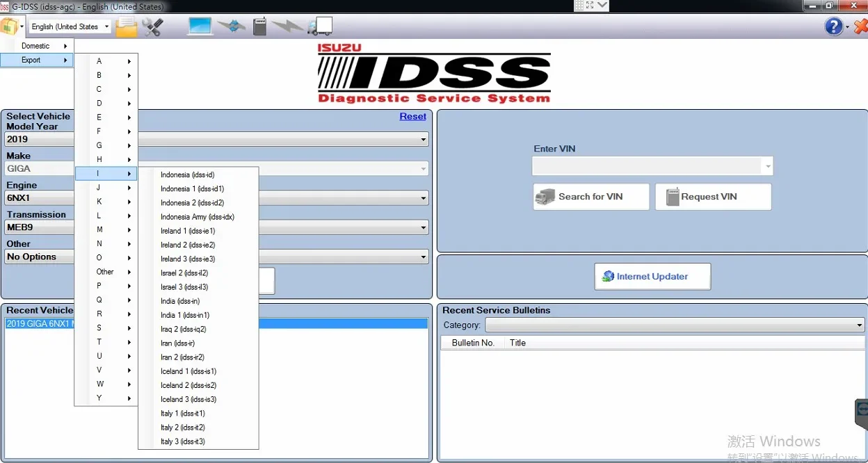Viewport: 868px width, 463px height.
Task: Open the Enter VIN combo box arrow
Action: click(768, 166)
